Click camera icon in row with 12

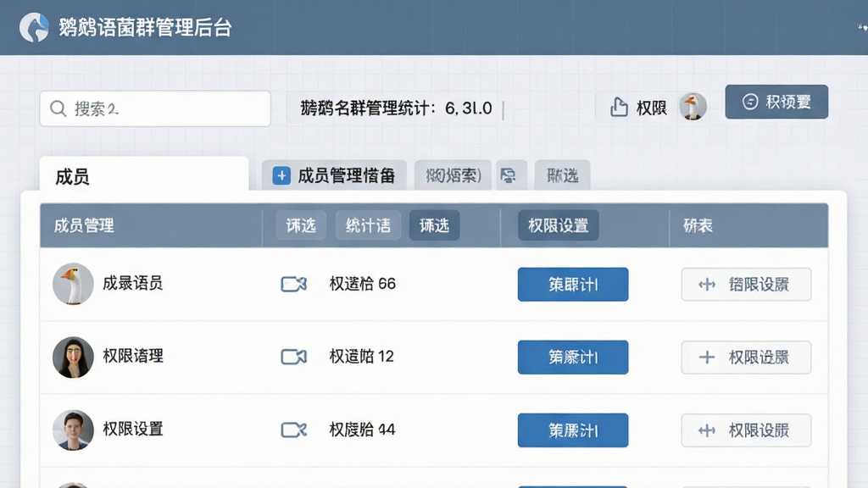(293, 357)
